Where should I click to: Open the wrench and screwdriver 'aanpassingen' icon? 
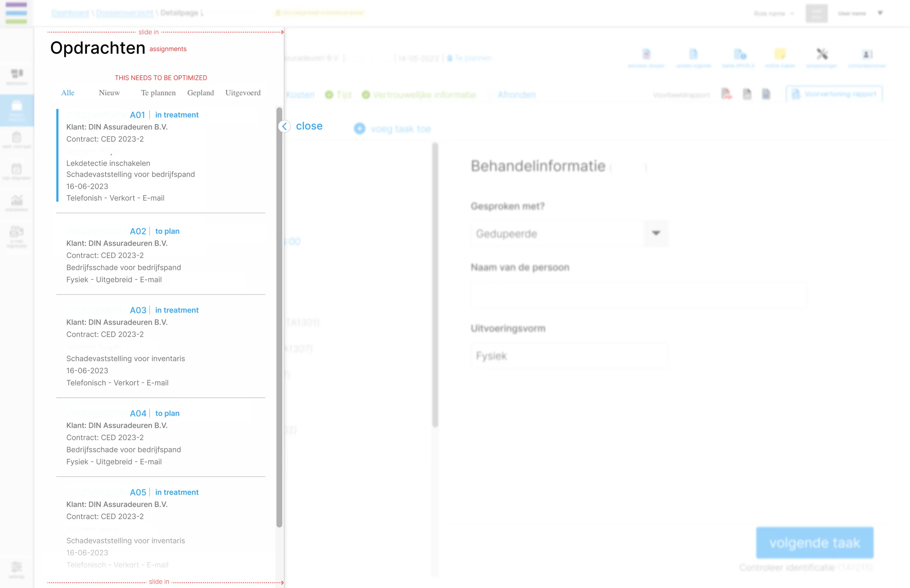(822, 54)
